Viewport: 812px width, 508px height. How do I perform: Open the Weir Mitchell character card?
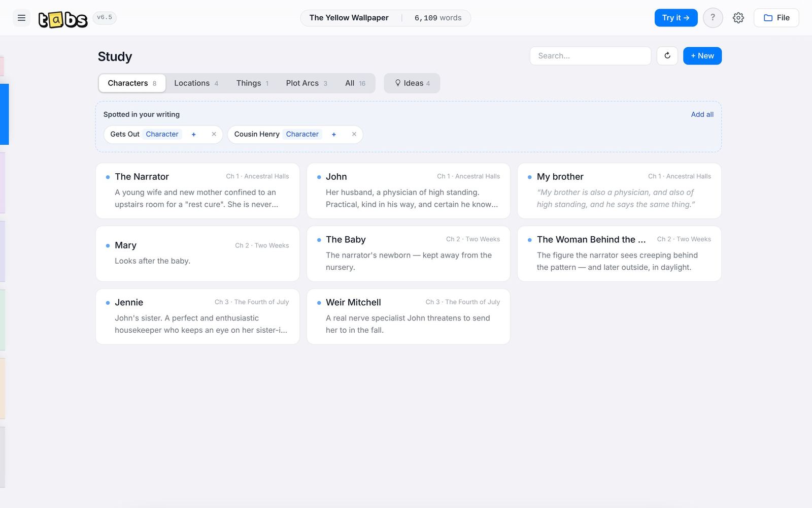(x=409, y=316)
